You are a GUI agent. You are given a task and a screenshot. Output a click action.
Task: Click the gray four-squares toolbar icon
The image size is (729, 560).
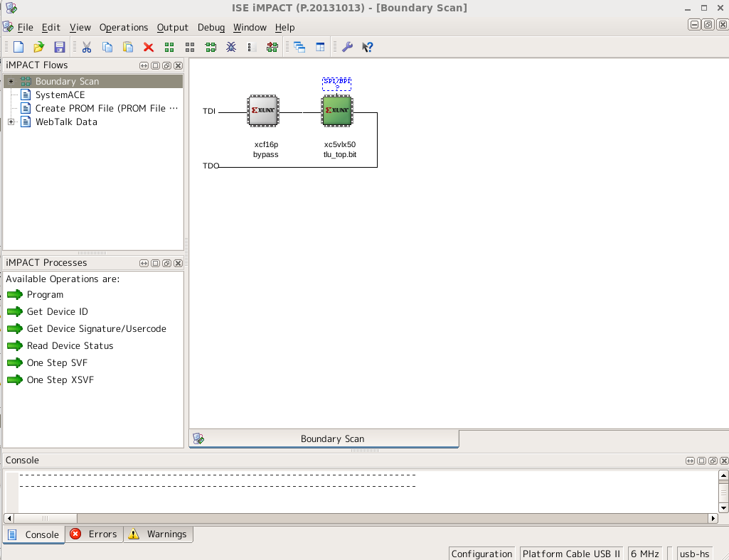(190, 47)
